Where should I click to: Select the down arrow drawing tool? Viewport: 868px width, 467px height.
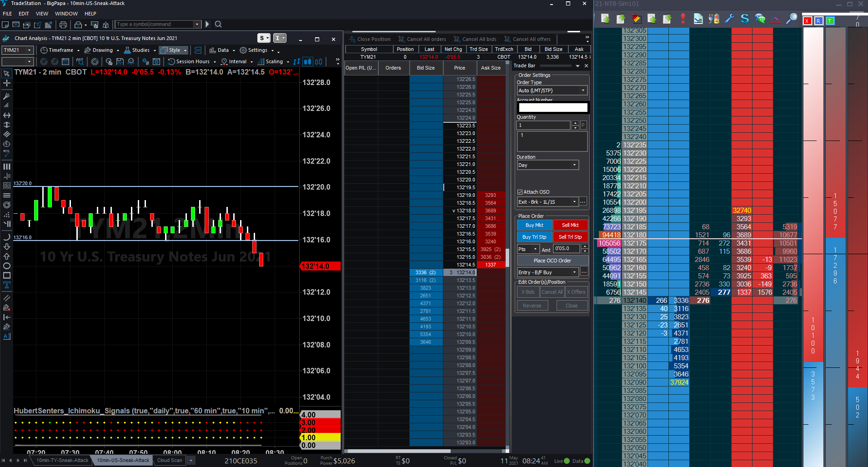(7, 246)
